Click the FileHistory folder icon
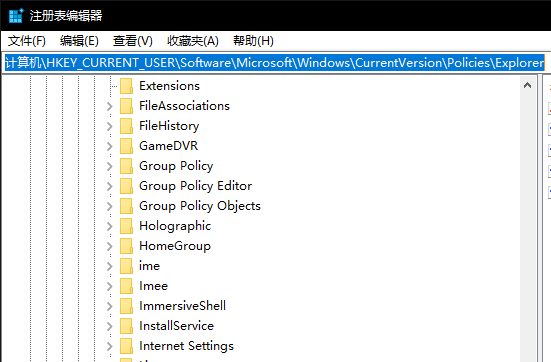551x362 pixels. click(127, 126)
